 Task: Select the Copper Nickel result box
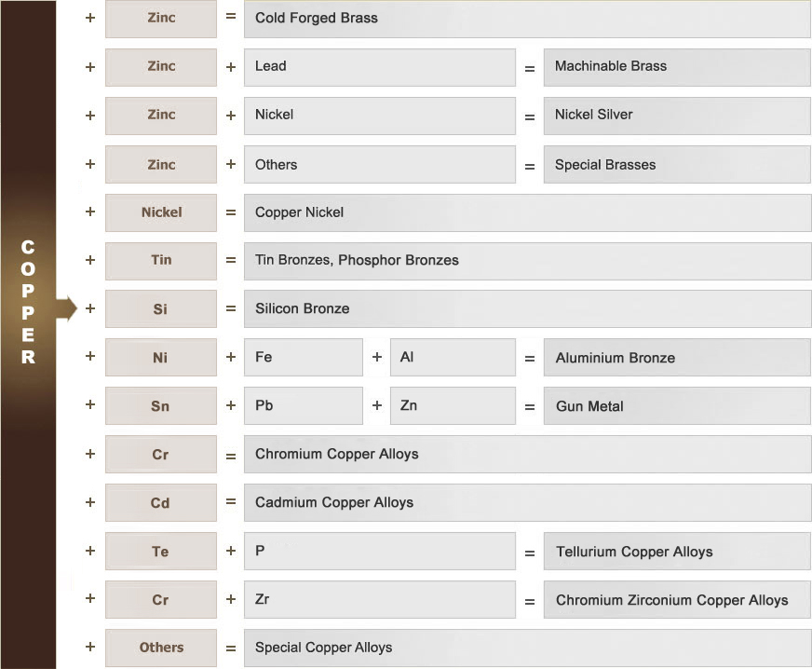(x=527, y=212)
